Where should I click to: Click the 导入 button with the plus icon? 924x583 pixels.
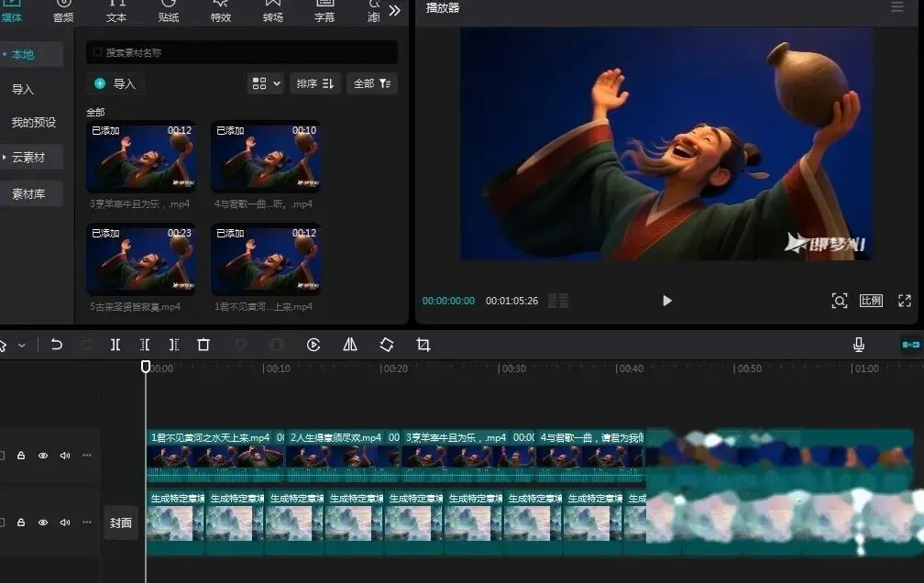[115, 83]
